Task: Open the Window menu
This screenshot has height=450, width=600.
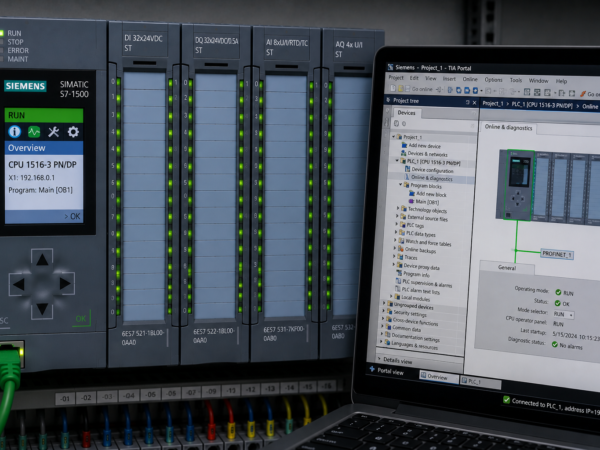Action: (x=538, y=80)
